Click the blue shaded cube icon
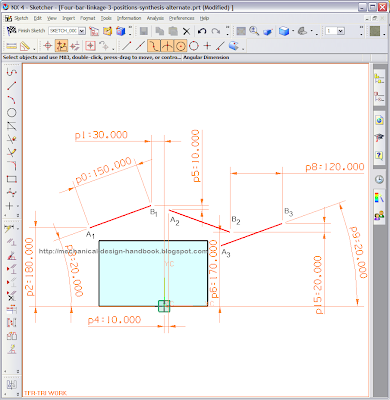This screenshot has height=400, width=390. [x=284, y=31]
